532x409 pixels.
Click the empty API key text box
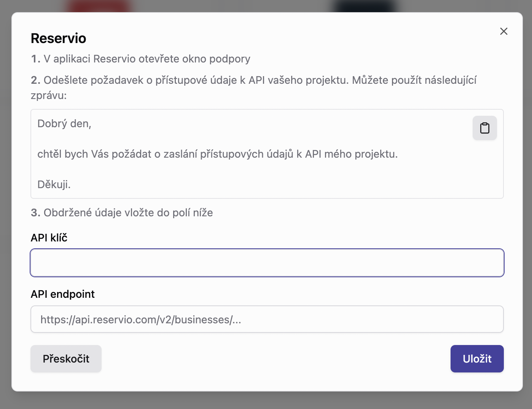(x=266, y=263)
